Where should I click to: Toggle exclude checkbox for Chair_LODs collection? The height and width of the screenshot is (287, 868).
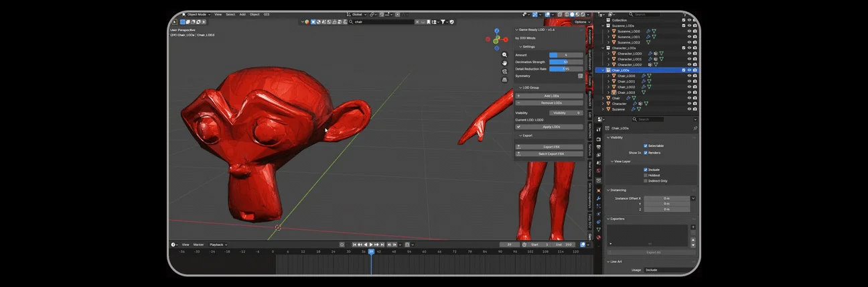(x=683, y=70)
